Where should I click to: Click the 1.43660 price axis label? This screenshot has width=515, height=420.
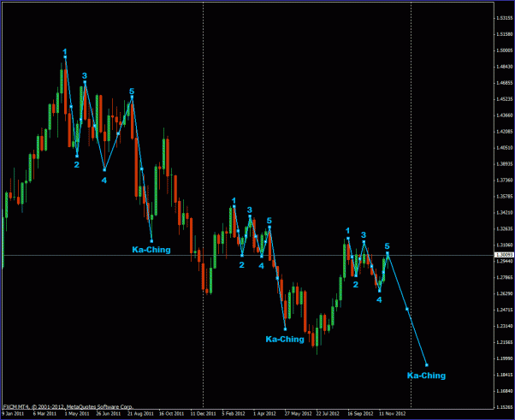pos(505,115)
